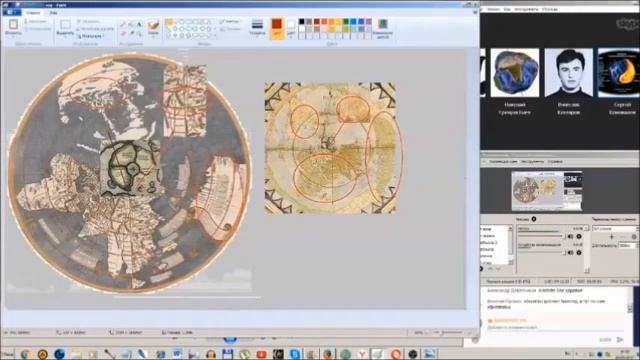Switch to the View tab in Paint
Screen dimensions: 640x360
tap(53, 13)
